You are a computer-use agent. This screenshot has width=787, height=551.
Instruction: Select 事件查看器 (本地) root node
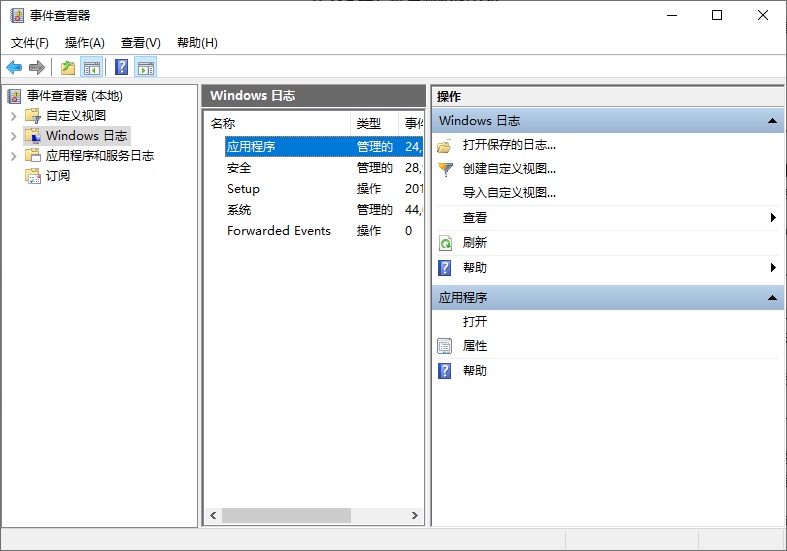pyautogui.click(x=74, y=96)
